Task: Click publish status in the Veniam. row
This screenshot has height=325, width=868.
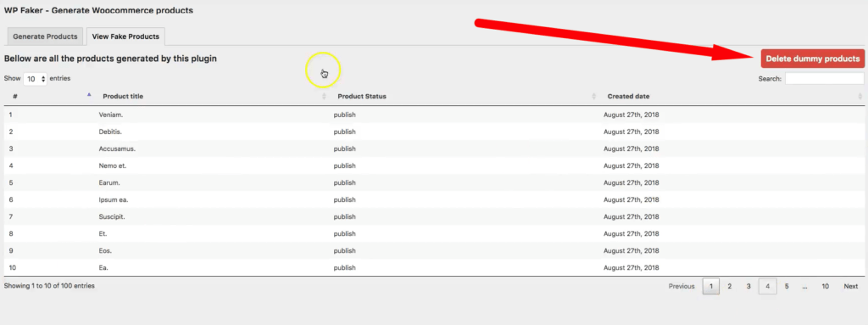Action: point(344,115)
